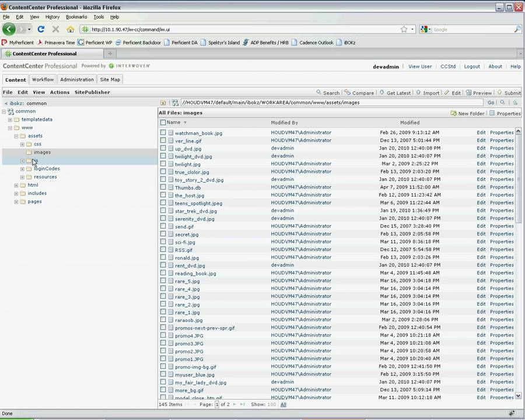Viewport: 525px width, 420px height.
Task: Click the View User link
Action: click(420, 66)
